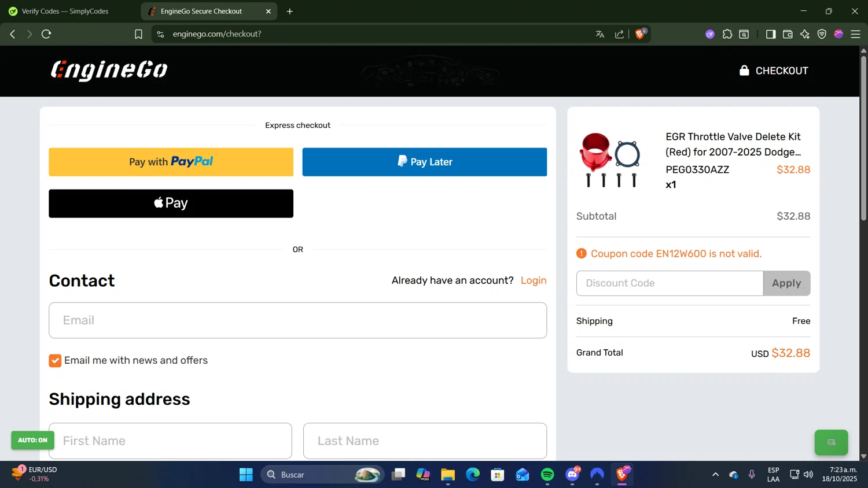Open the Brave VPN shield icon
Image resolution: width=868 pixels, height=488 pixels.
[822, 34]
